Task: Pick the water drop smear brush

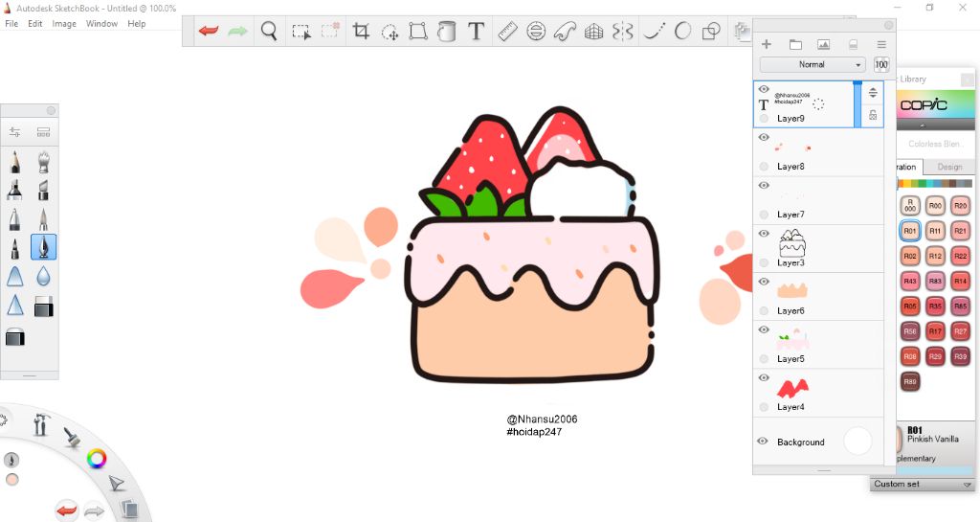Action: click(43, 276)
